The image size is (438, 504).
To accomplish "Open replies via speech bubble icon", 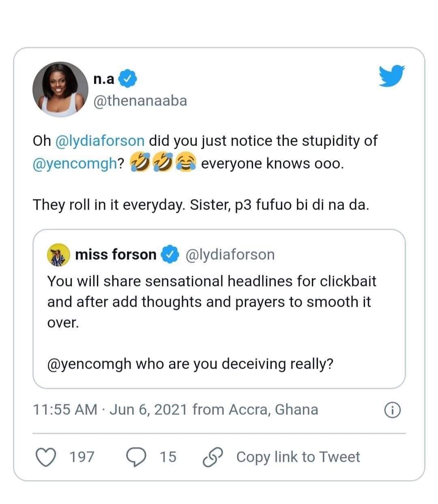I will click(136, 457).
